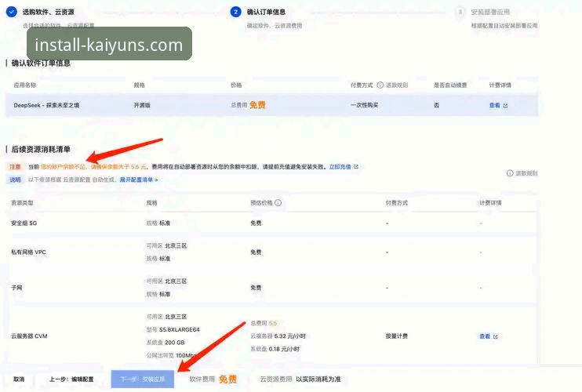Click 应用名称 column header
Viewport: 582px width, 392px height.
pos(25,85)
